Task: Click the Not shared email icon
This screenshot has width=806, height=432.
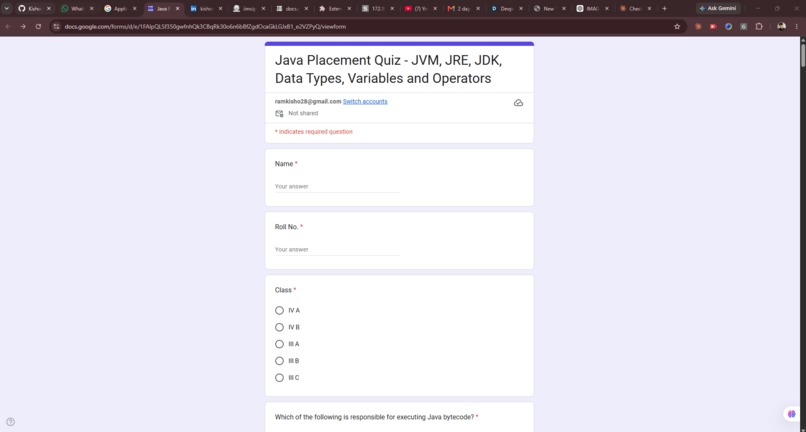Action: coord(279,113)
